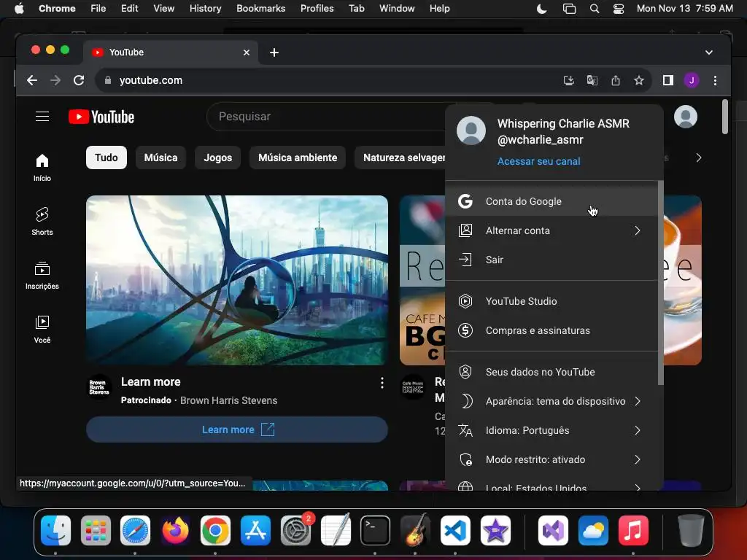Open the Bookmarks menu in the menu bar

coord(260,9)
